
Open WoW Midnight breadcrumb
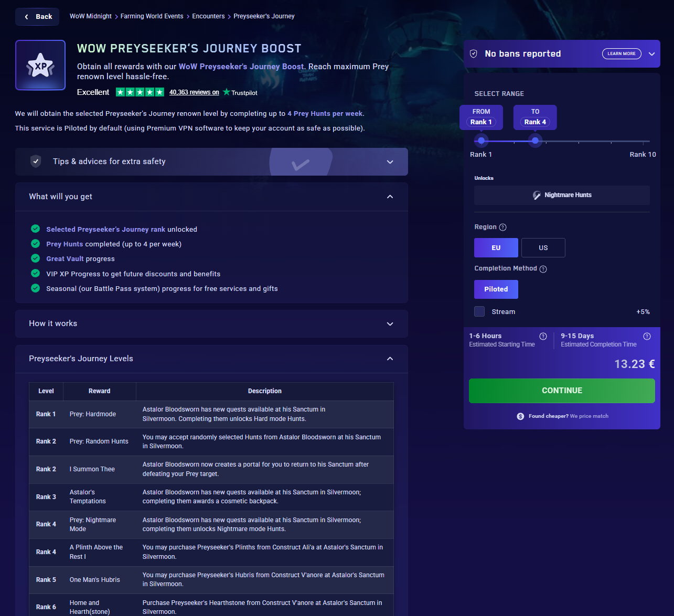point(91,16)
